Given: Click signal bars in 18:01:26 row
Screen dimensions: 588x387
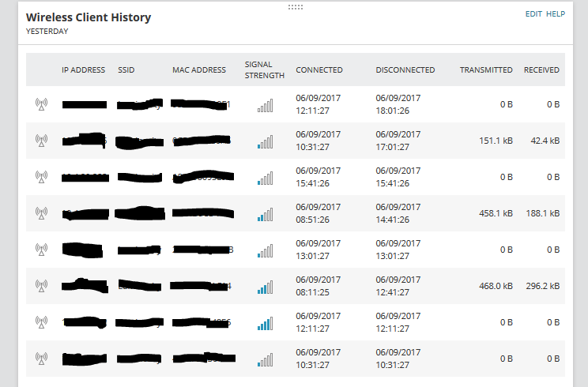Looking at the screenshot, I should click(265, 106).
